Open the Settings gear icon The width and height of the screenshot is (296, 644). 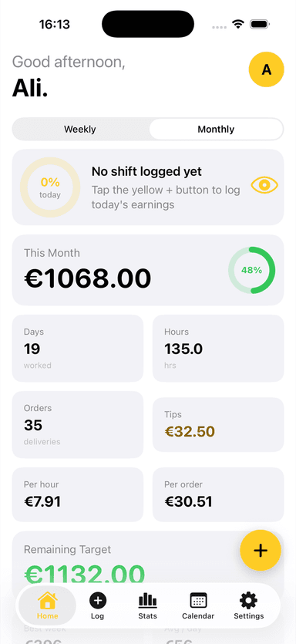(248, 601)
